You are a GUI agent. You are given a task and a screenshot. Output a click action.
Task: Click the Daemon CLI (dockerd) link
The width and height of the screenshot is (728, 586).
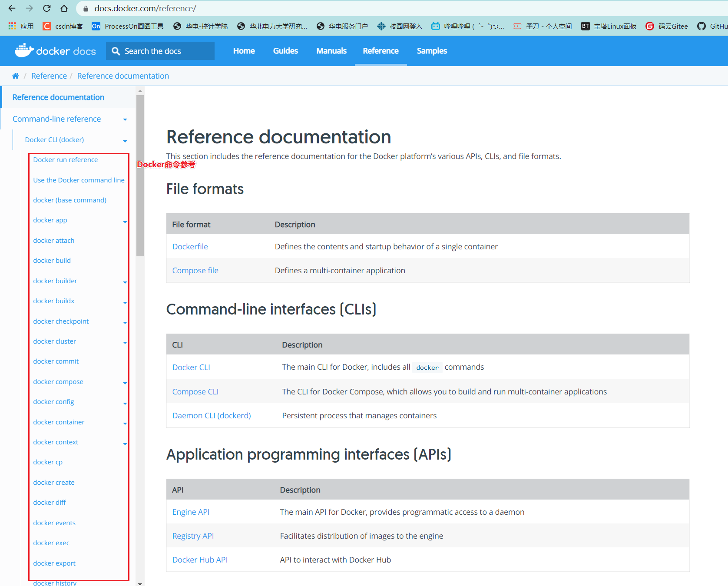click(212, 415)
